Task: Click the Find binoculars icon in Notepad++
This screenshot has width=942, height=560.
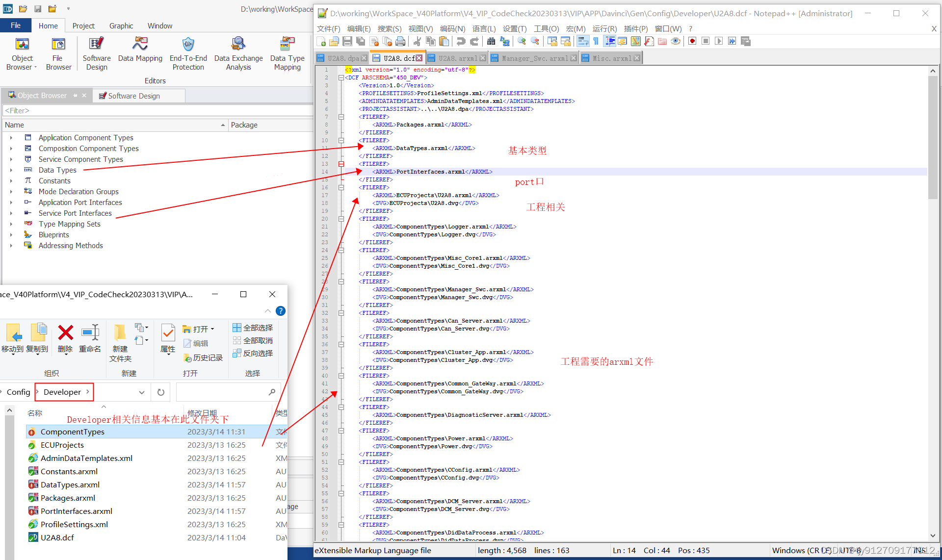Action: [x=492, y=41]
